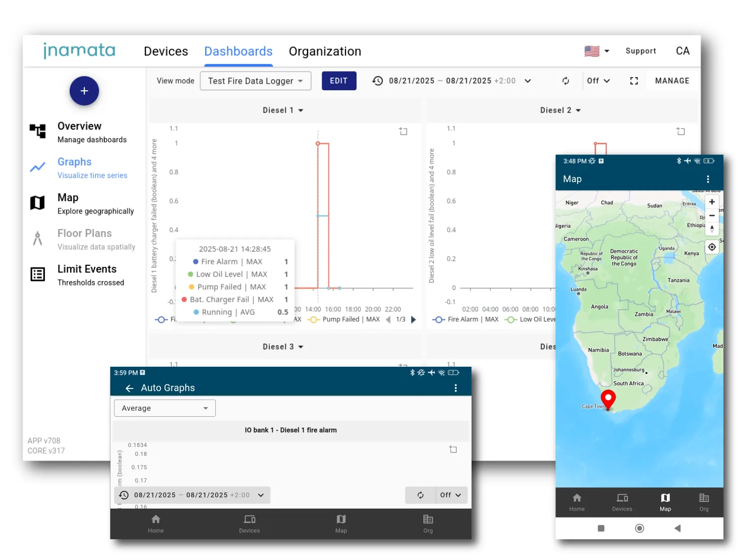The width and height of the screenshot is (743, 560).
Task: Click the IO bank 1 Diesel 1 fire alarm title
Action: (291, 430)
